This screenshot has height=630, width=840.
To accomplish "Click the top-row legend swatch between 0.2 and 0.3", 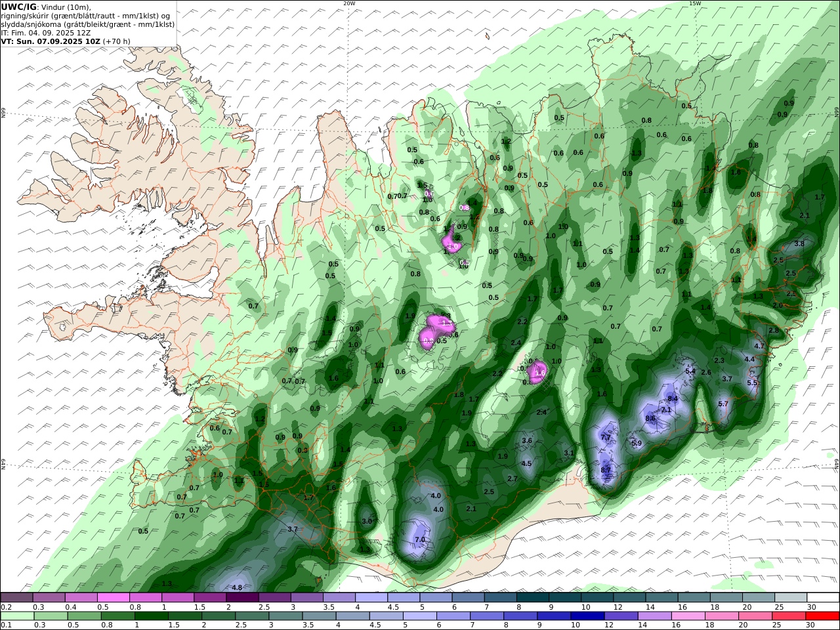I will [16, 597].
